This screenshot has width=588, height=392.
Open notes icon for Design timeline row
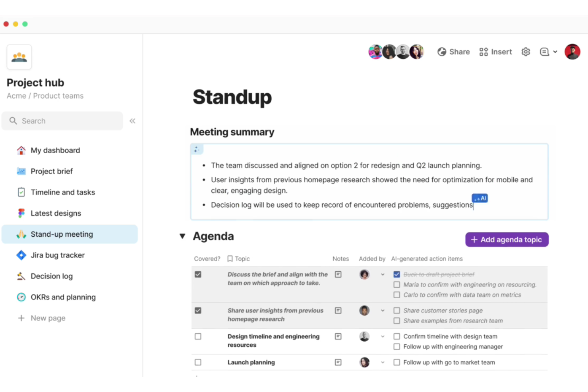(x=338, y=336)
